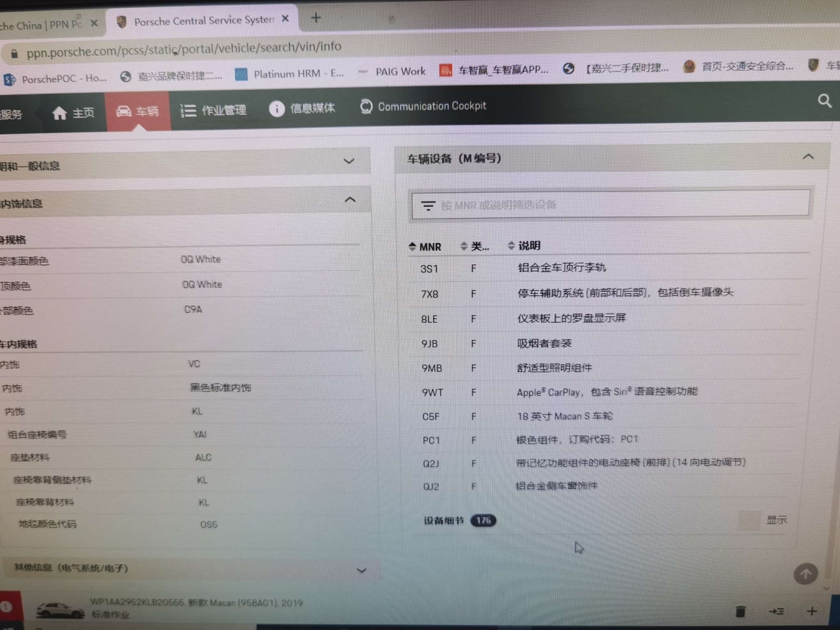Click the trash delete icon

(740, 612)
